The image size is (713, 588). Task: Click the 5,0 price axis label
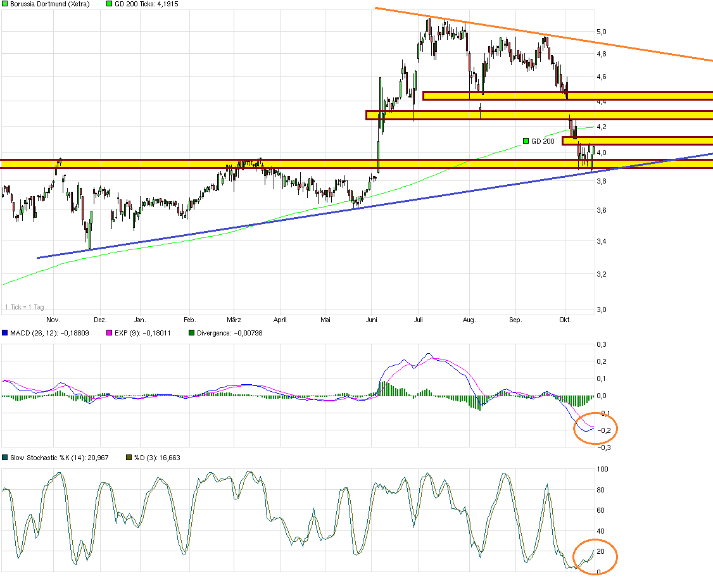(x=602, y=32)
